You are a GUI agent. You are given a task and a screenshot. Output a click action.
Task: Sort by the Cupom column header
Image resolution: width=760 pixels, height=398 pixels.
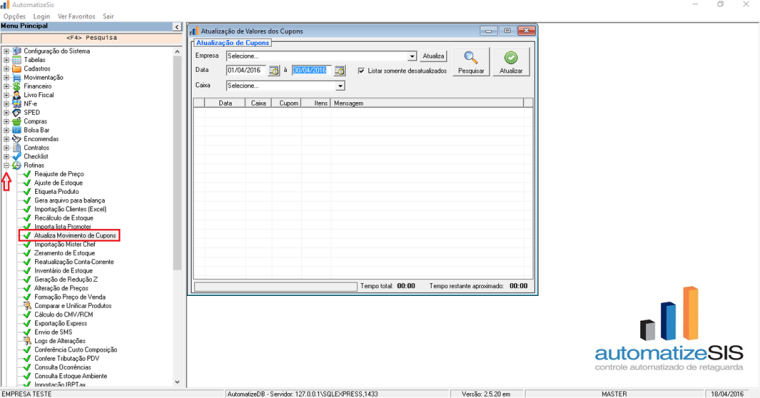tap(286, 103)
